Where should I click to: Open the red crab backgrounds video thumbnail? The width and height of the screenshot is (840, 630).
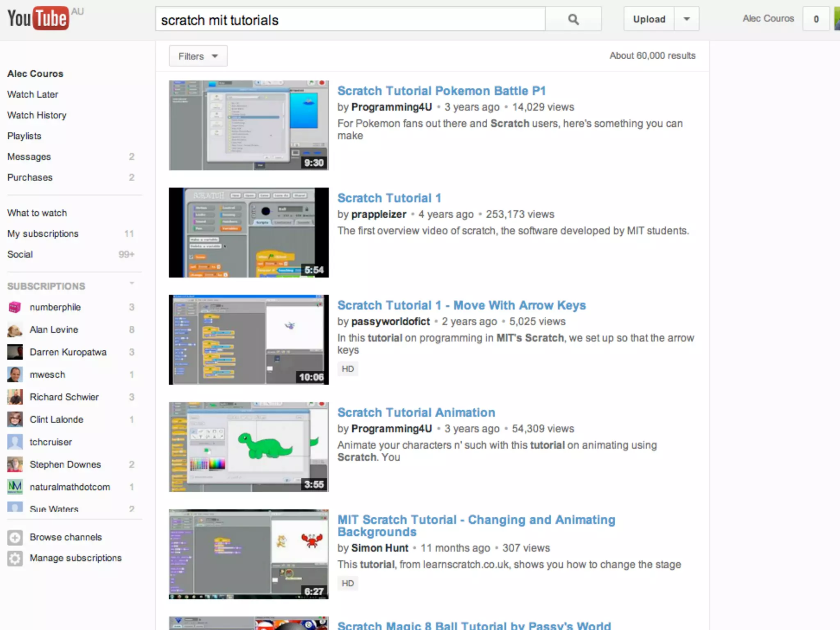249,554
